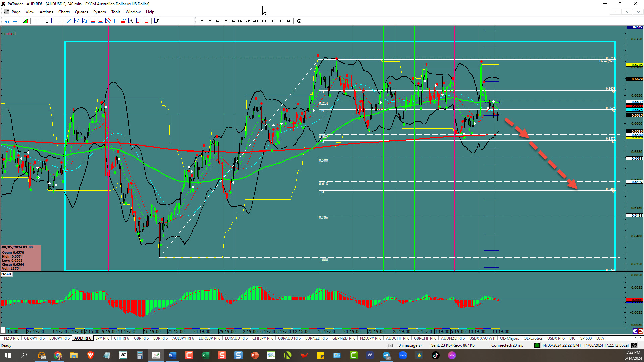Select the Fibonacci retracement tool
Viewport: 644px width, 362px height.
coord(92,21)
